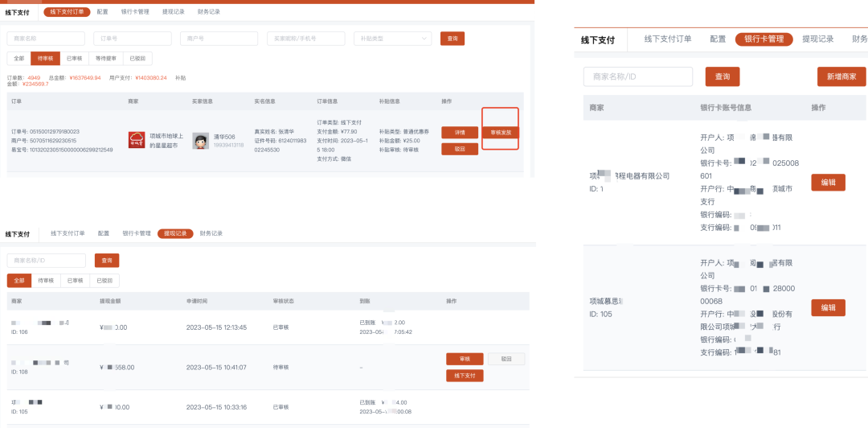Image resolution: width=868 pixels, height=428 pixels.
Task: Select the 等待提审 filter
Action: (x=106, y=58)
